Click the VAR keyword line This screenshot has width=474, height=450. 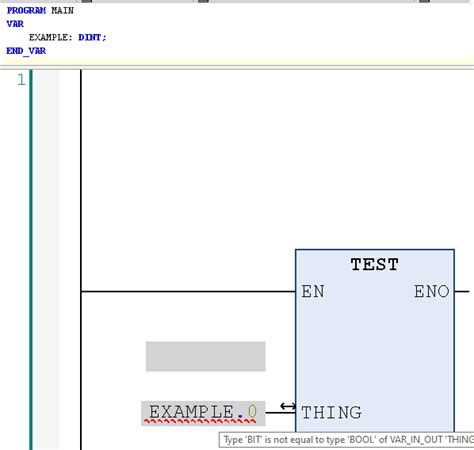pos(15,24)
